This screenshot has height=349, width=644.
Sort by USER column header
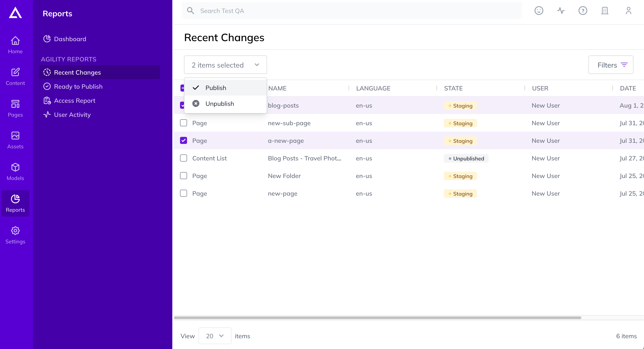coord(540,88)
